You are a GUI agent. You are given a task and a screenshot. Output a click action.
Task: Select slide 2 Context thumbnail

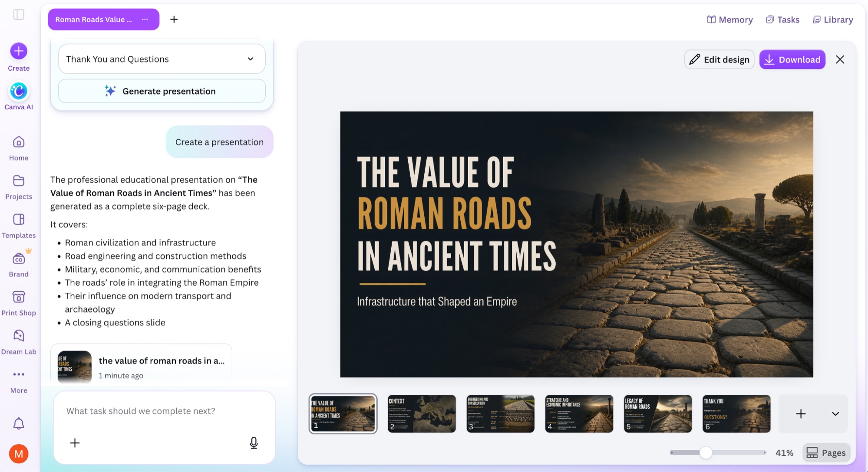click(x=422, y=414)
